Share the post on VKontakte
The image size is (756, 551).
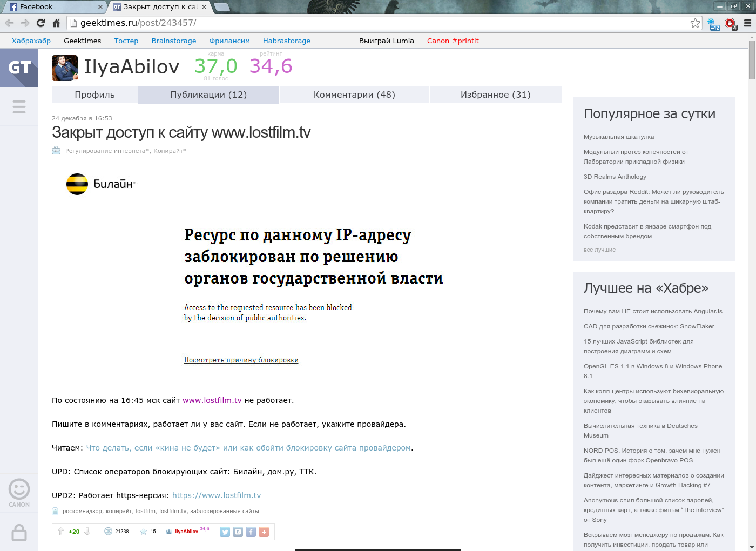tap(238, 532)
